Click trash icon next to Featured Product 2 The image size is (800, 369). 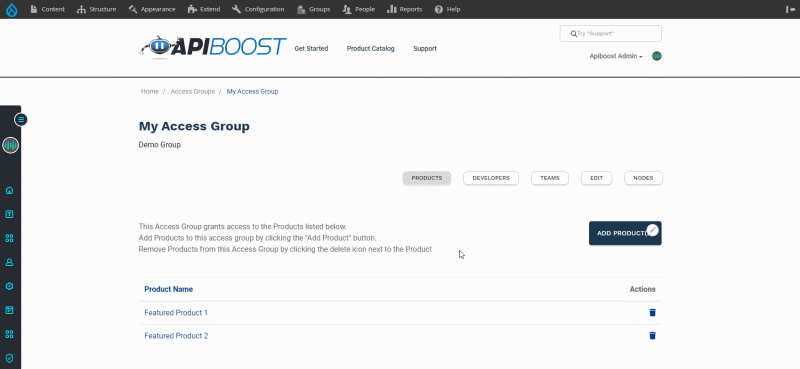coord(652,335)
